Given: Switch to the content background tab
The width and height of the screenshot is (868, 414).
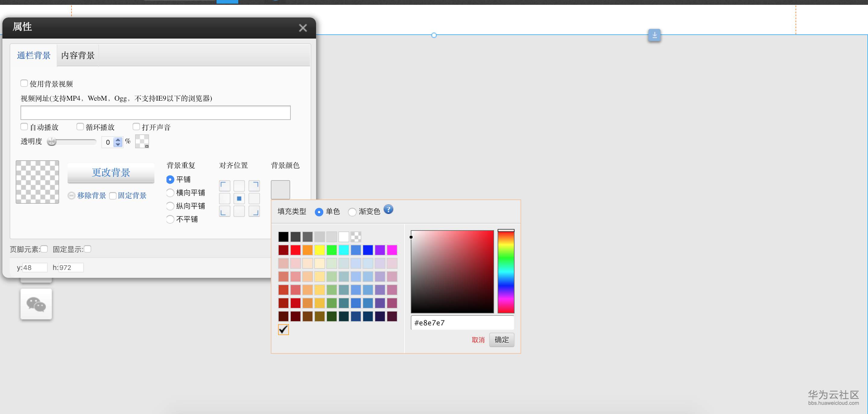Looking at the screenshot, I should pyautogui.click(x=78, y=55).
